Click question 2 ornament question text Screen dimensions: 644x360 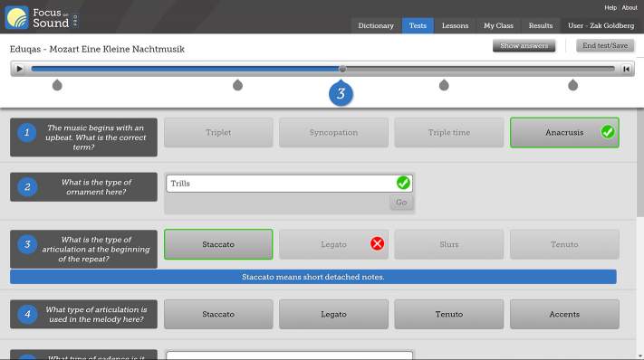[x=96, y=187]
